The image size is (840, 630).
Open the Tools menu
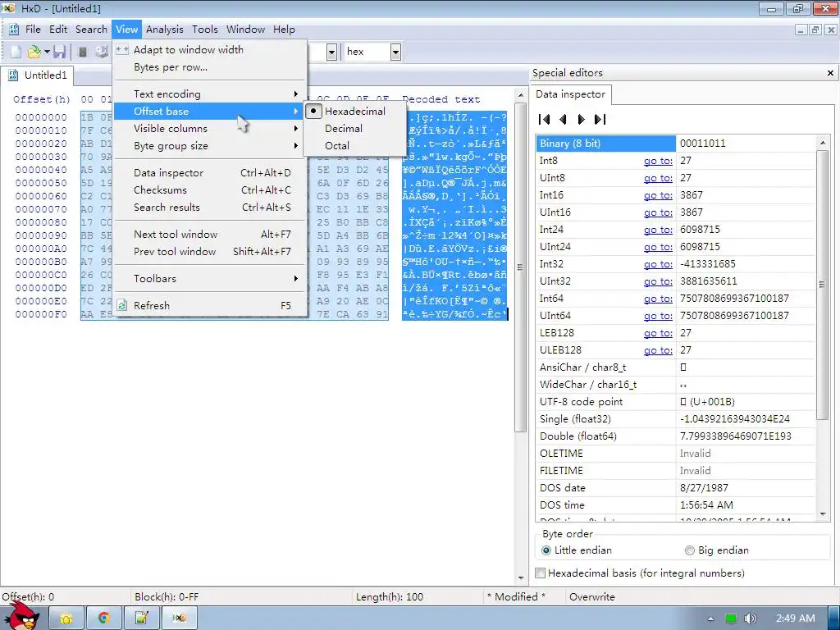tap(205, 30)
